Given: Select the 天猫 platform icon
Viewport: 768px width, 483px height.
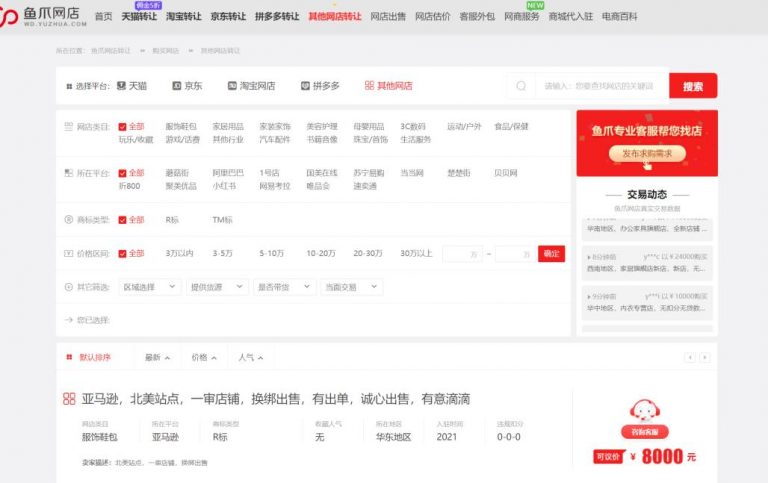Looking at the screenshot, I should (122, 86).
